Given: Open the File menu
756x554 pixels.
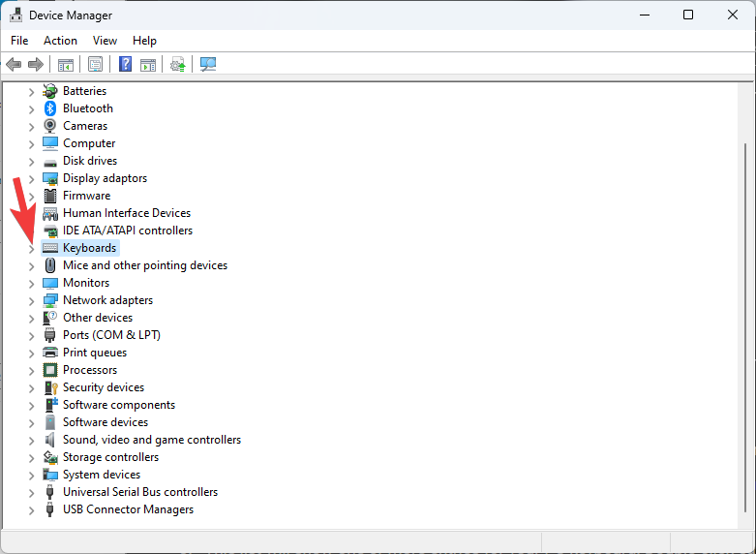Looking at the screenshot, I should click(19, 41).
